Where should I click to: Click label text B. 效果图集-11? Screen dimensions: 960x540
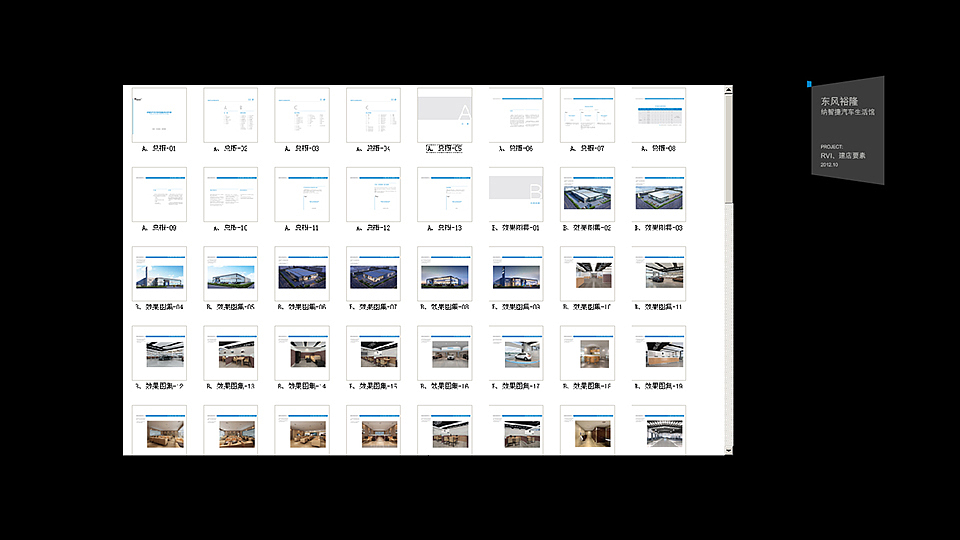tap(659, 307)
